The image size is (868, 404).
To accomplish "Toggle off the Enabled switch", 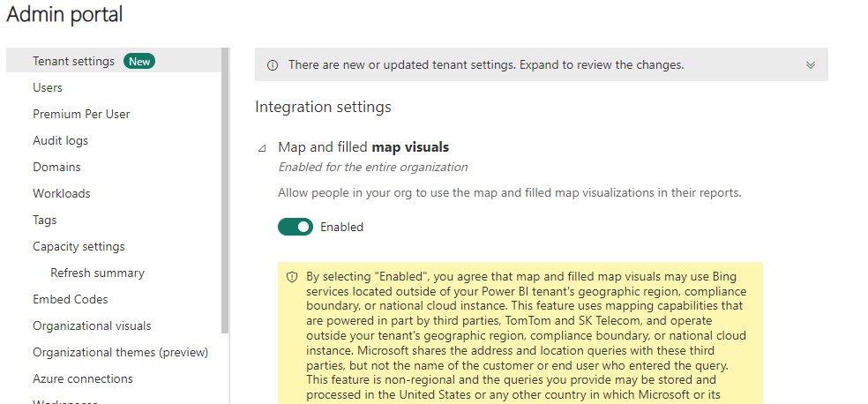I will (x=296, y=227).
